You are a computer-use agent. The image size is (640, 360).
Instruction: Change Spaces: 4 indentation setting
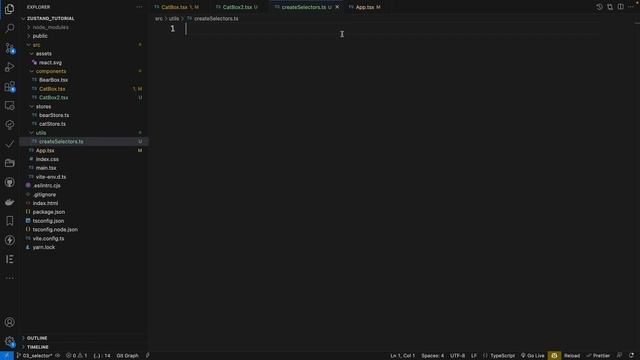pos(433,356)
